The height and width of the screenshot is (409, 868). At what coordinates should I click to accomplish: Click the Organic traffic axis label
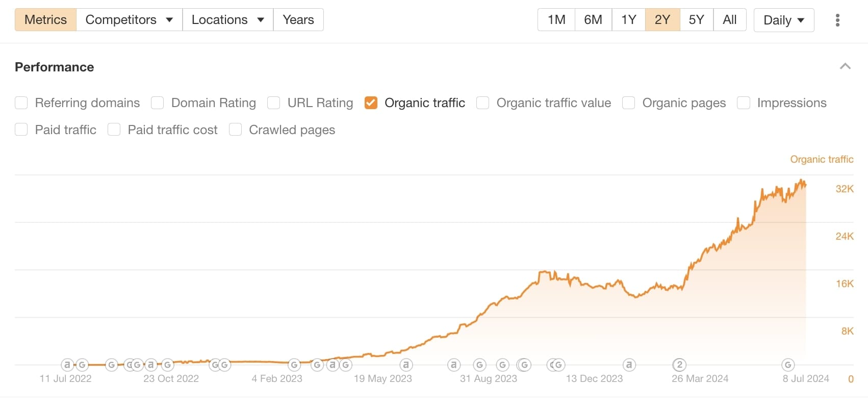tap(822, 159)
